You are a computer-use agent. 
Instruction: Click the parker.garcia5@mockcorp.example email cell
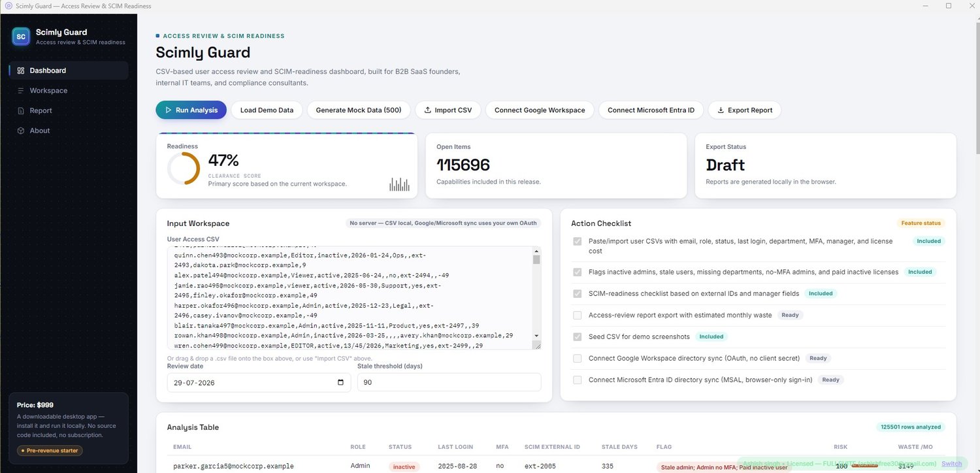(x=233, y=466)
